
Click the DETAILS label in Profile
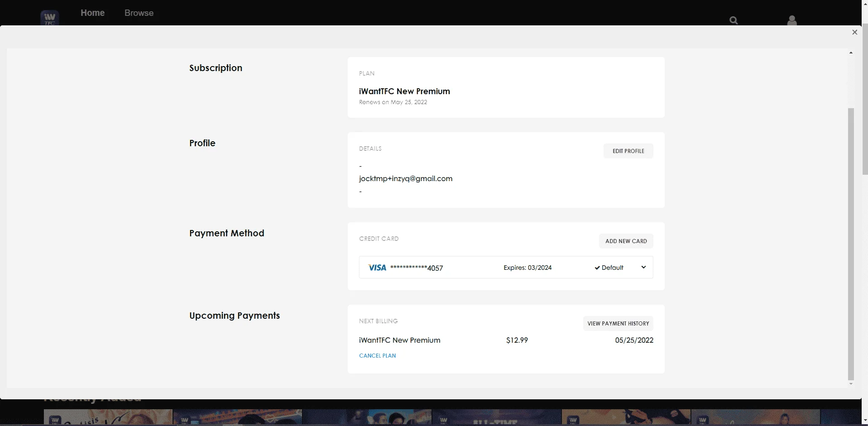pyautogui.click(x=370, y=148)
